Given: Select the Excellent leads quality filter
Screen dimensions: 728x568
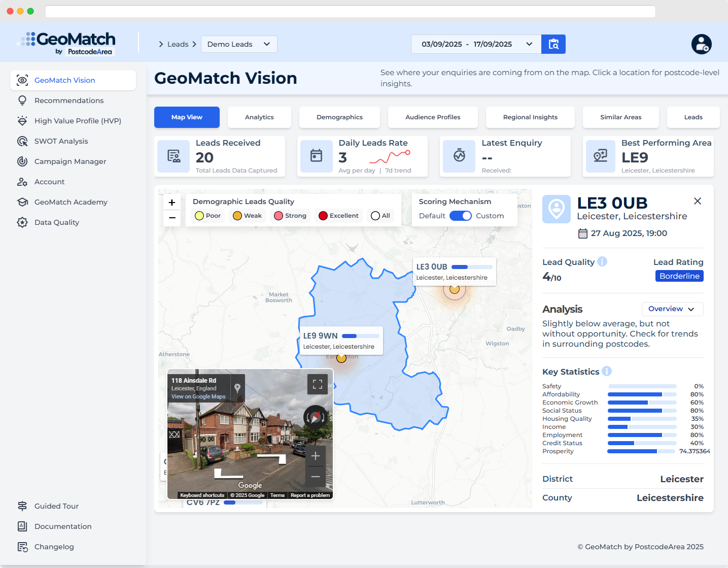Looking at the screenshot, I should click(x=338, y=216).
